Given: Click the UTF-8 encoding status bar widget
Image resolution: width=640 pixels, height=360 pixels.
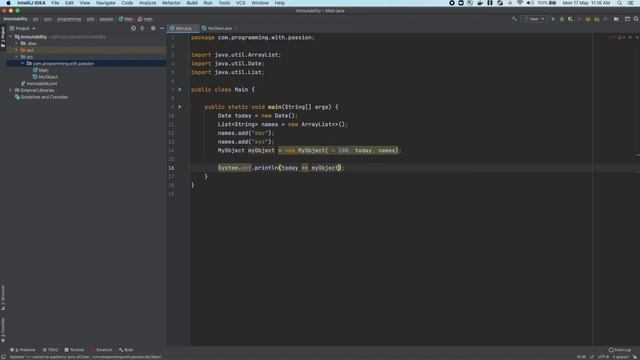Looking at the screenshot, I should point(603,357).
